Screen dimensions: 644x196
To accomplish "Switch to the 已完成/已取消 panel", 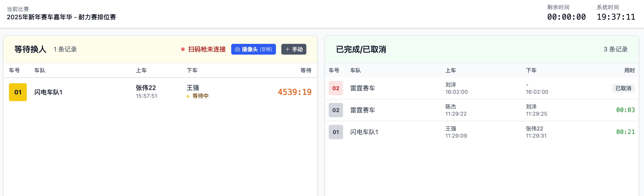I will tap(361, 49).
